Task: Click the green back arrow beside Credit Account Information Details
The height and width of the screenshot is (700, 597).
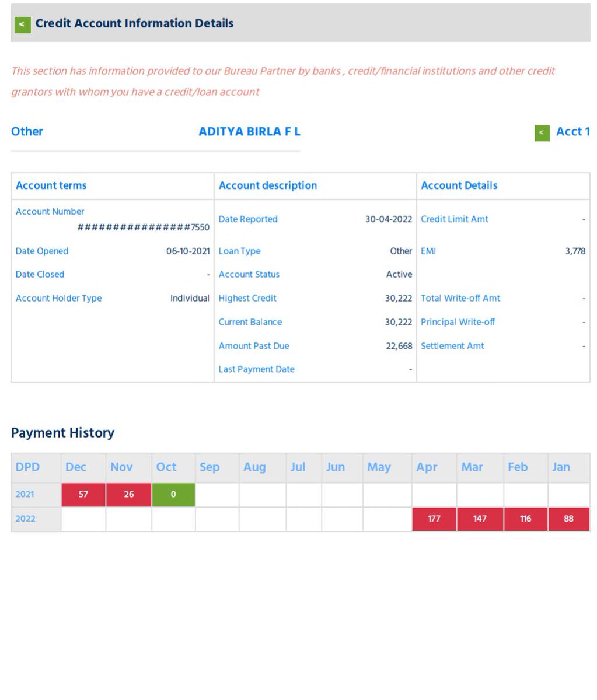Action: click(22, 24)
